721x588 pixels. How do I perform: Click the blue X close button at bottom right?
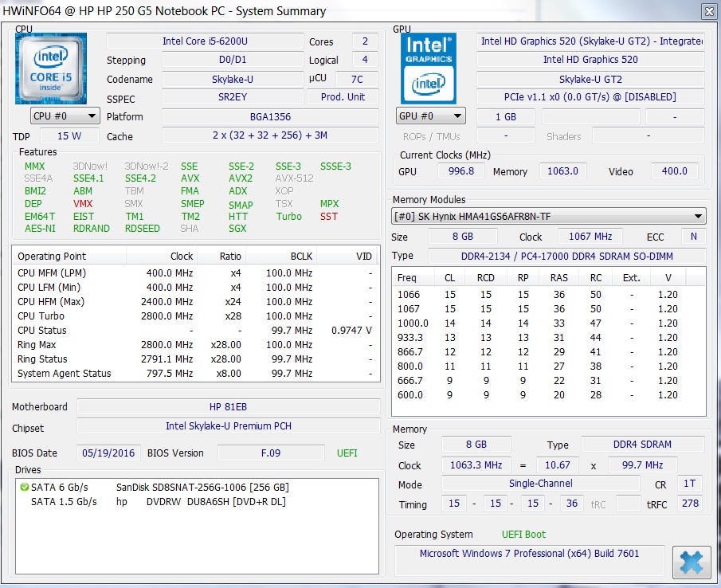691,562
